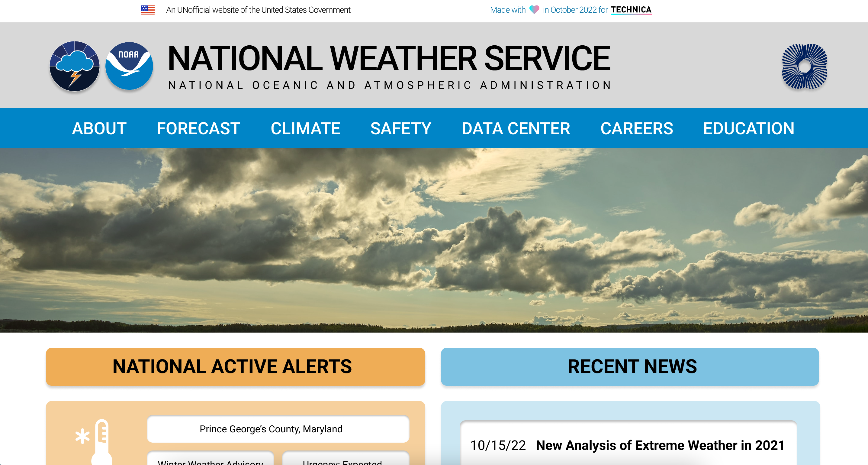The image size is (868, 465).
Task: Click the blue radial sunburst emblem
Action: (804, 67)
